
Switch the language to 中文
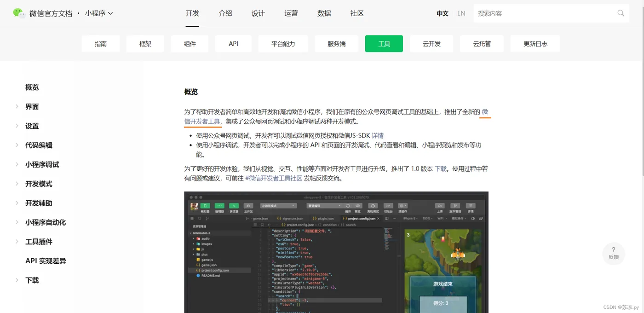[443, 13]
